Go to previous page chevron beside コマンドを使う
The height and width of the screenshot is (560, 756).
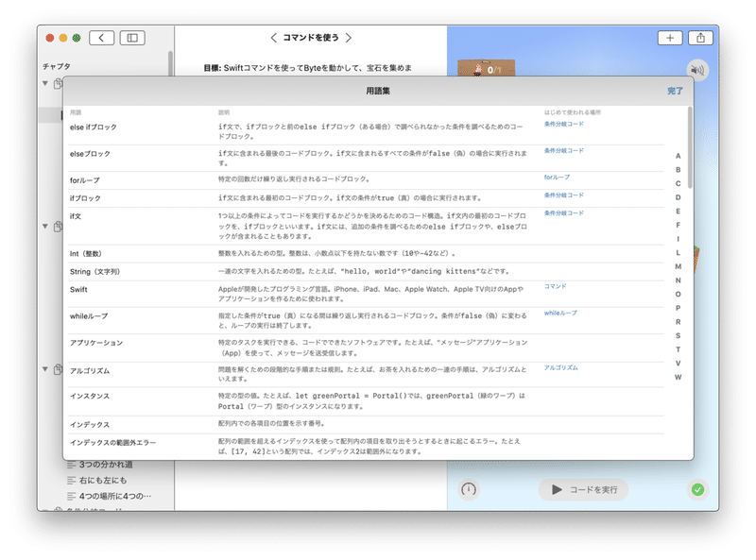click(273, 38)
